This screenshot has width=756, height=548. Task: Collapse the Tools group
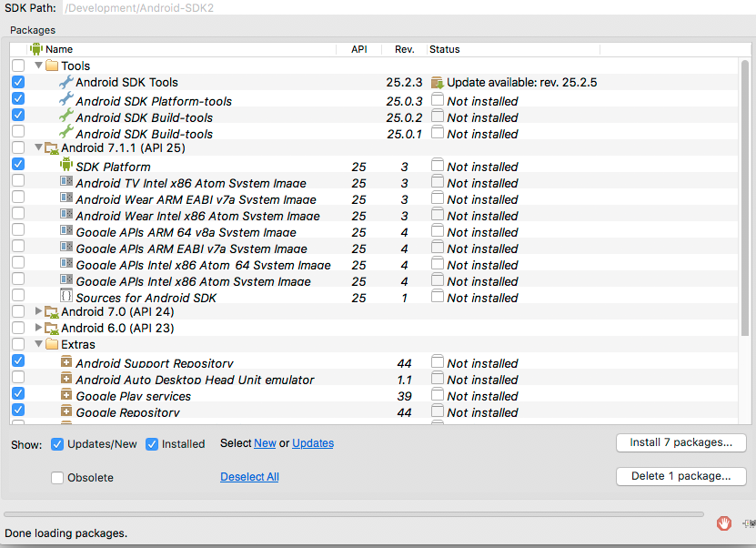pyautogui.click(x=38, y=66)
